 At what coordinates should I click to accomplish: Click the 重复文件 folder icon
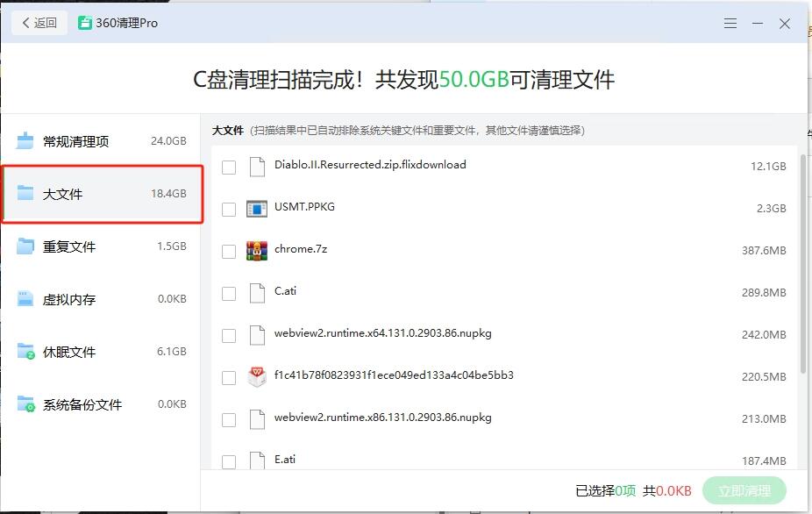click(x=25, y=246)
